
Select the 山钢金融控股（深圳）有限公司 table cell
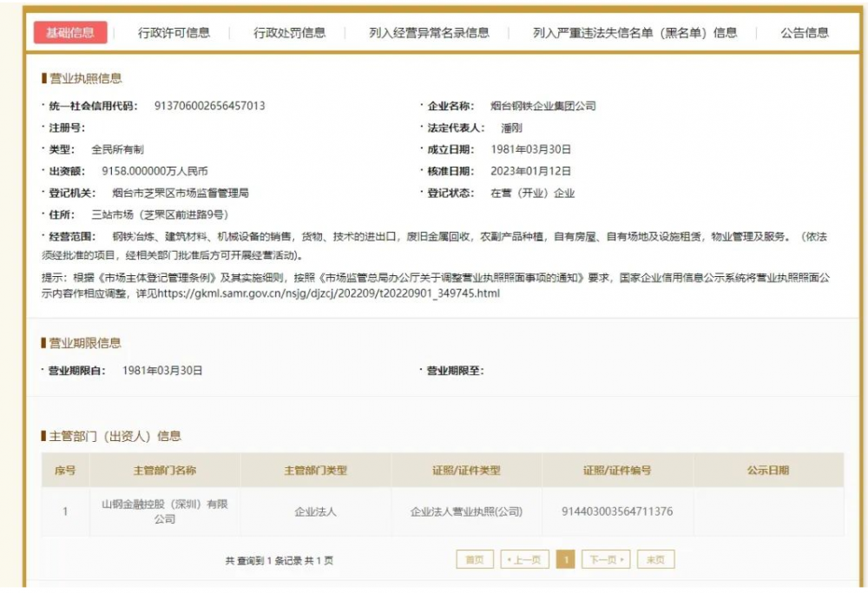[164, 511]
